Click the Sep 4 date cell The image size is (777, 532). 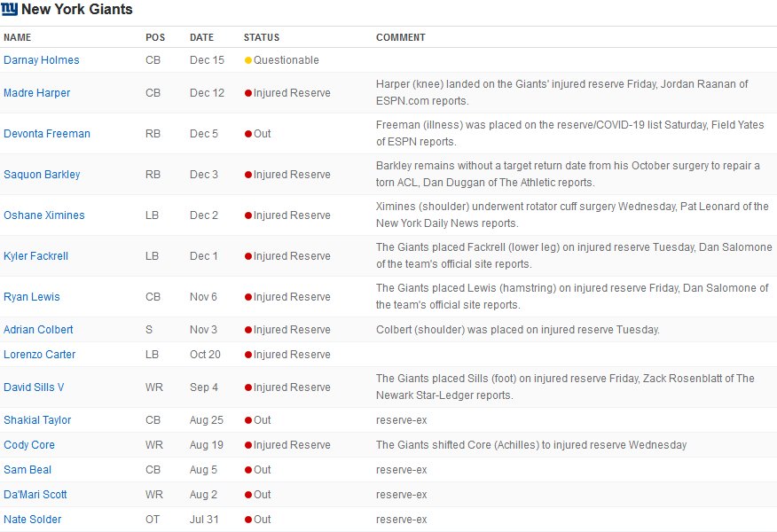(x=204, y=387)
